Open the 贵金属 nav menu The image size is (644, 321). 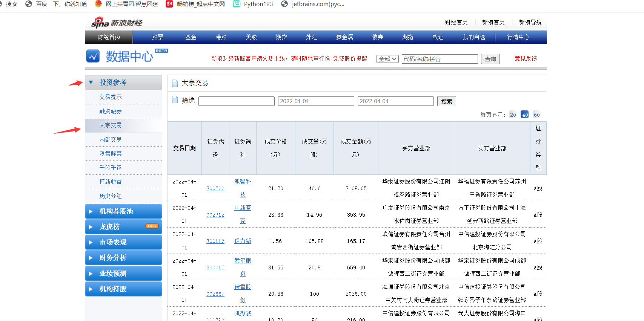pos(345,37)
